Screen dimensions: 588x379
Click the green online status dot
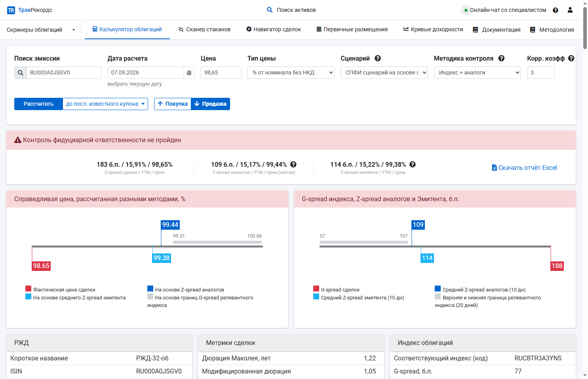point(466,10)
